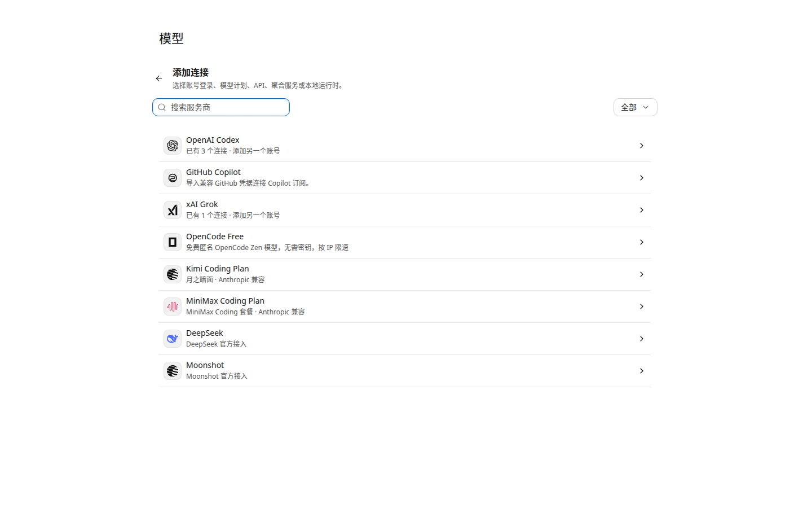This screenshot has width=812, height=508.
Task: Click the back arrow beside 添加连接
Action: pos(159,78)
